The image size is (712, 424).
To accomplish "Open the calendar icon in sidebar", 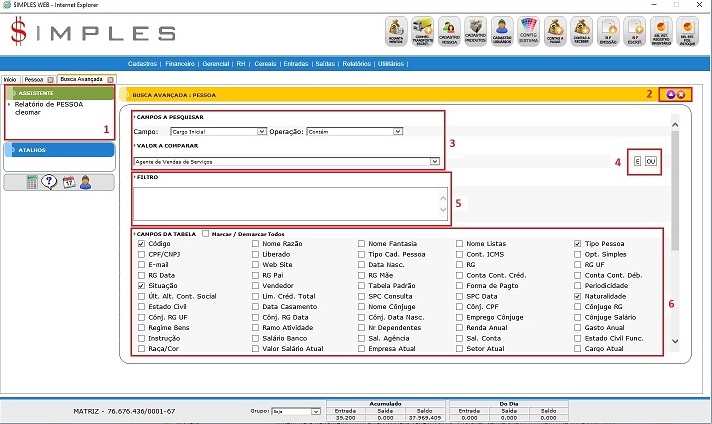I will coord(68,182).
